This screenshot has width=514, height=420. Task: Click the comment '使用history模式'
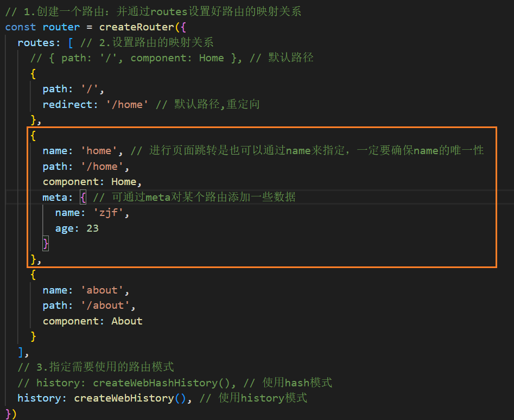(263, 398)
